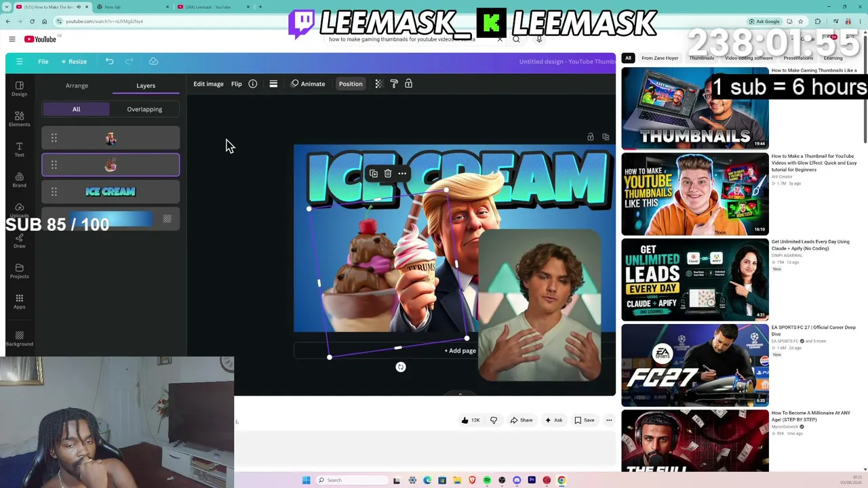Click '+ Add page' below canvas
The width and height of the screenshot is (868, 488).
460,351
